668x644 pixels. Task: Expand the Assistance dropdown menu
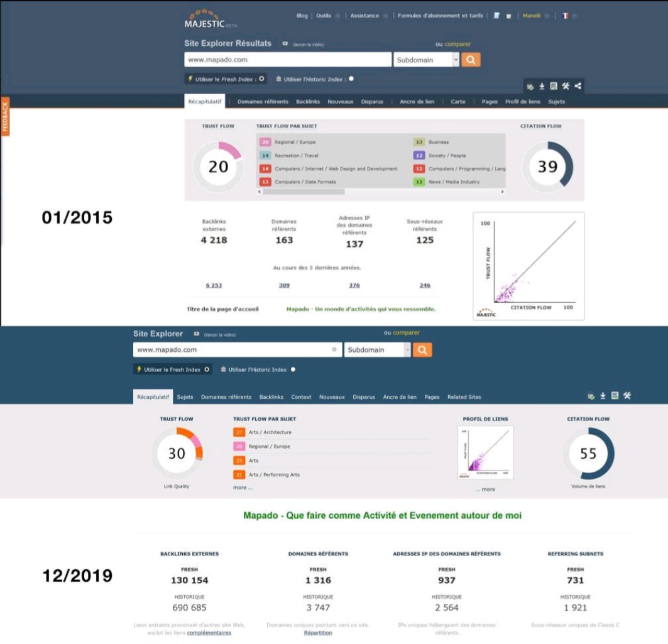click(x=386, y=16)
